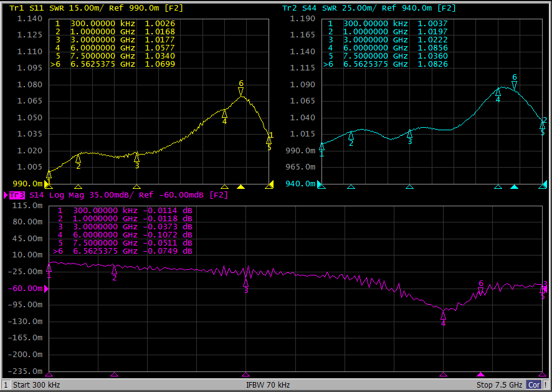Select marker 2 on the magenta S14 trace

point(114,270)
